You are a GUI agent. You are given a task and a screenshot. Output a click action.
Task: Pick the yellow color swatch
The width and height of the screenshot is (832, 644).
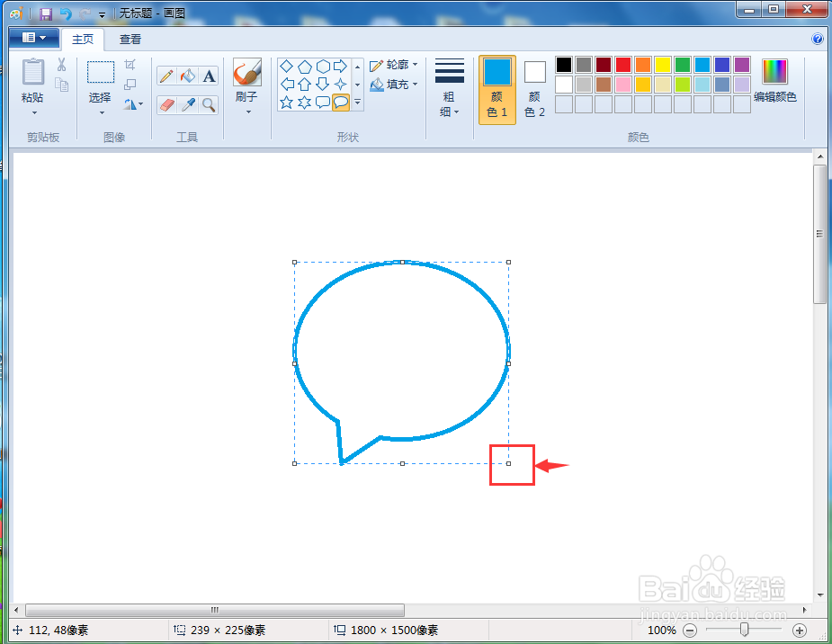click(663, 65)
